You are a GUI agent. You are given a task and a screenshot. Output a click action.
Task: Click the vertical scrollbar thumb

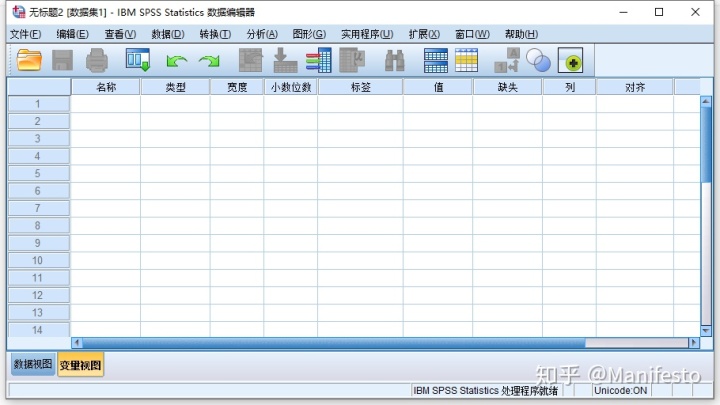click(706, 145)
